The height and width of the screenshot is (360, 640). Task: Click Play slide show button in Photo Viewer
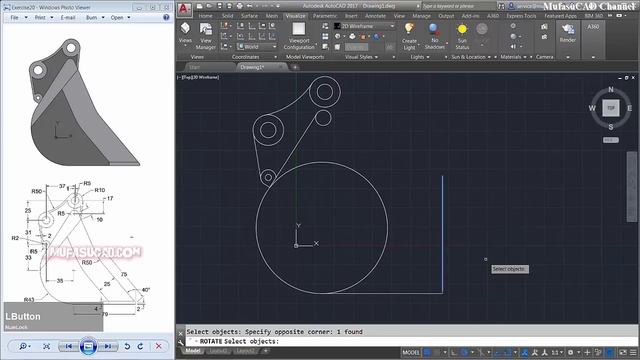pyautogui.click(x=88, y=346)
